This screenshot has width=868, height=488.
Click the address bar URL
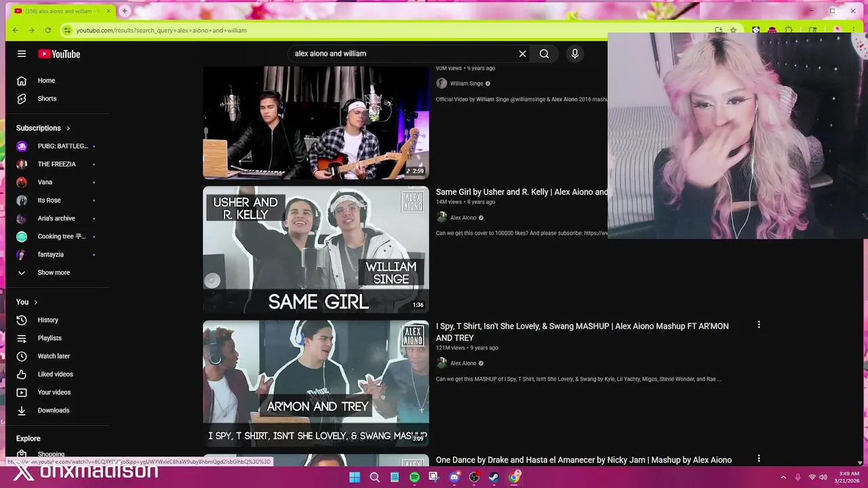(x=161, y=30)
